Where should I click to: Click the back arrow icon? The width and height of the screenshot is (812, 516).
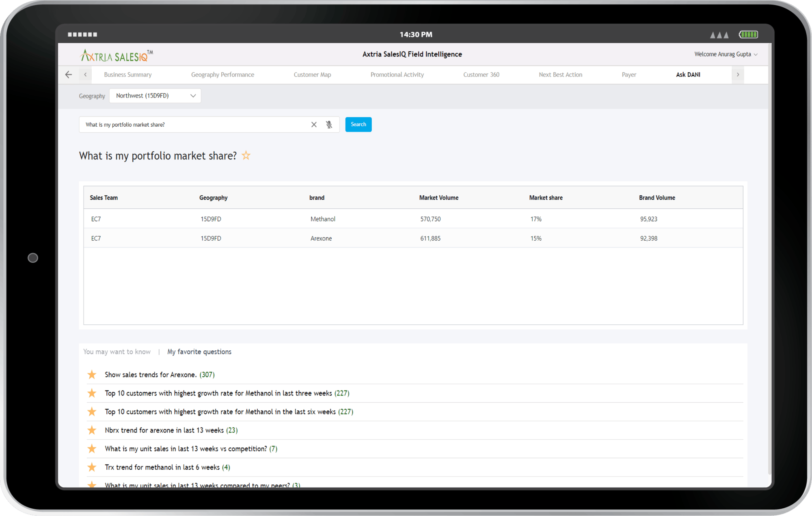pyautogui.click(x=68, y=75)
